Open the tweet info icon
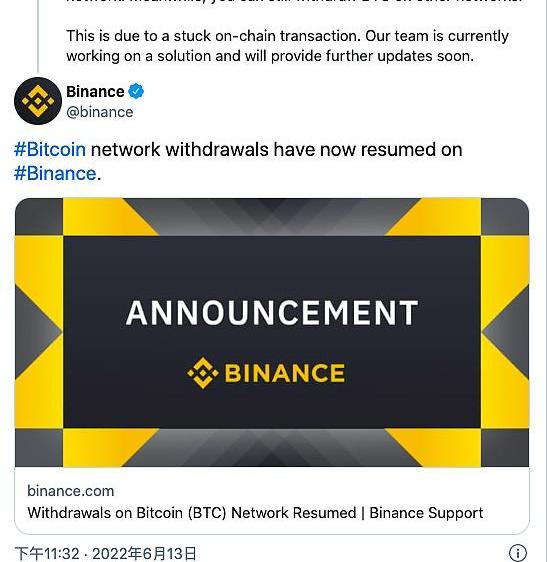Screen dimensions: 547x562 pos(518,552)
